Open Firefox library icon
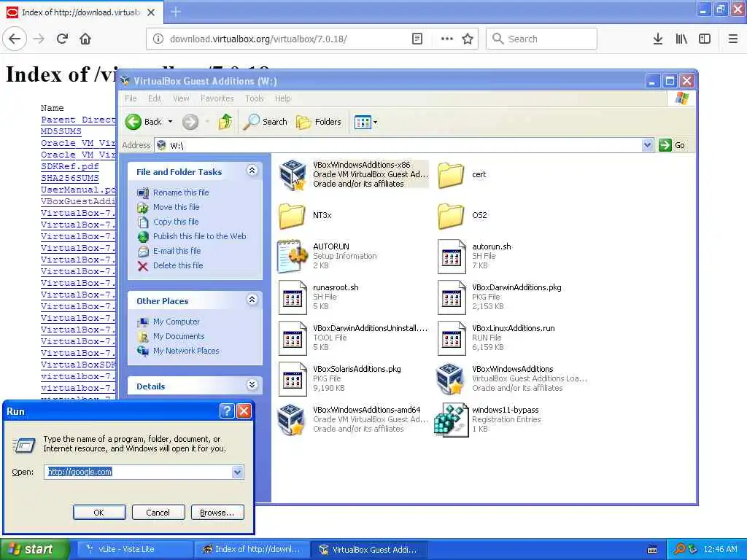 (681, 39)
